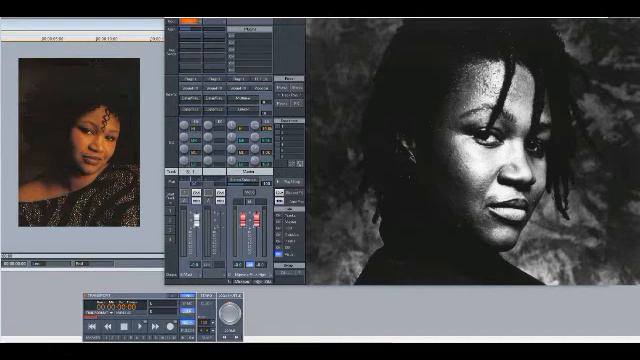
Task: Toggle solo on mixer track 1
Action: (196, 192)
